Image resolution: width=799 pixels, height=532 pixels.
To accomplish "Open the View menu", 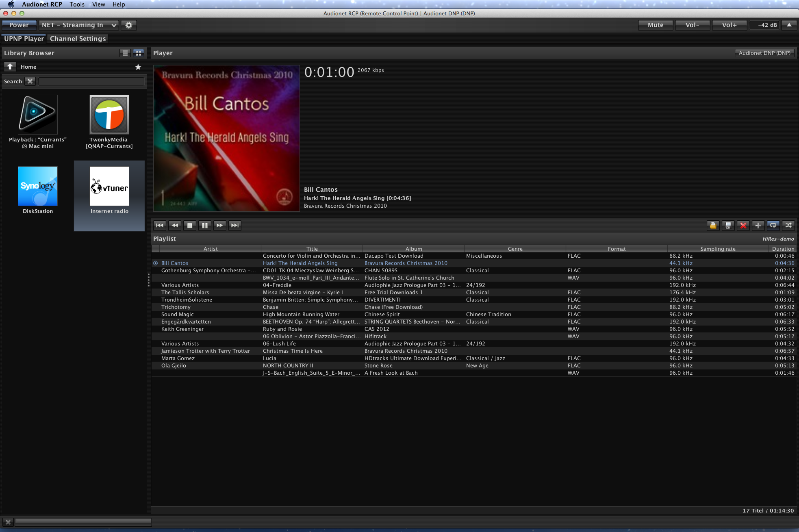I will click(98, 4).
